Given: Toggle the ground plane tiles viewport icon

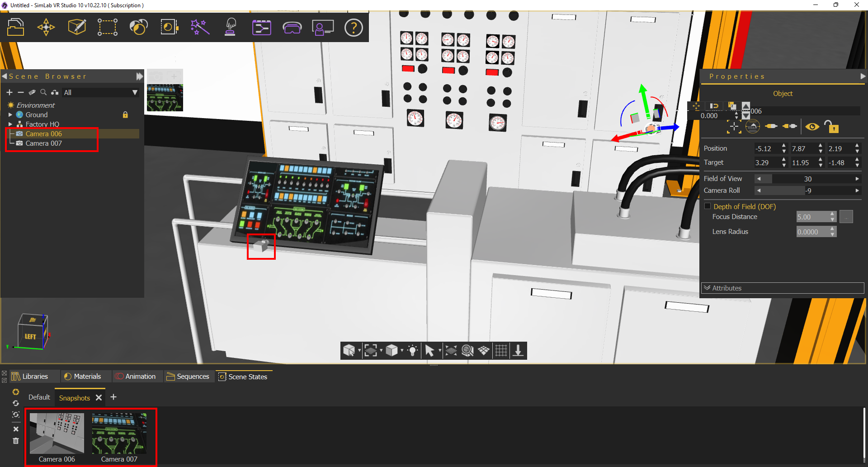Looking at the screenshot, I should pyautogui.click(x=484, y=351).
